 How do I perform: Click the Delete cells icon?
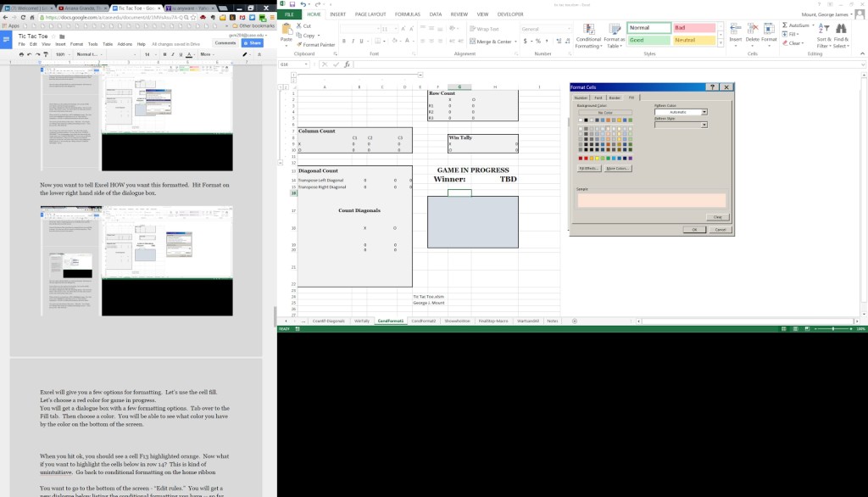(x=753, y=31)
